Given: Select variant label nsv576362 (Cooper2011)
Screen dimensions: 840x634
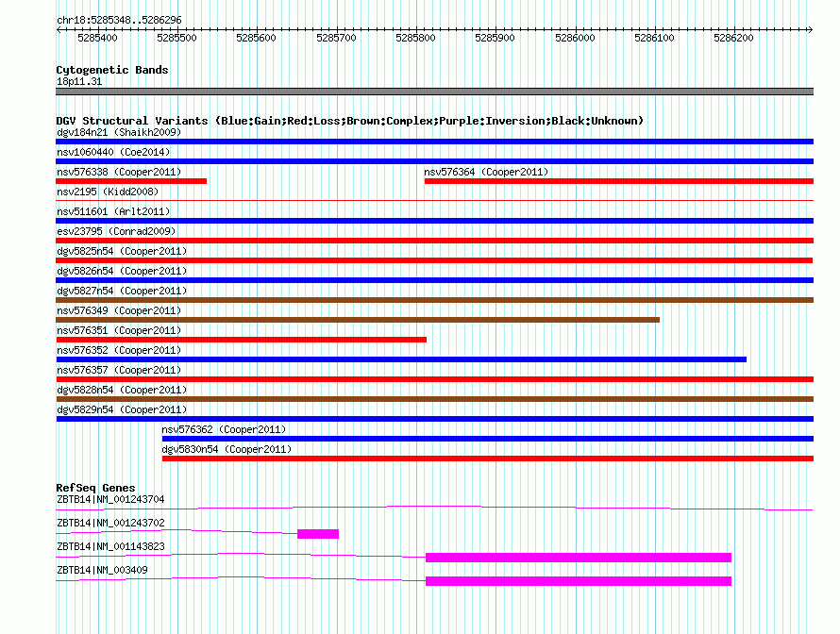Looking at the screenshot, I should click(224, 429).
